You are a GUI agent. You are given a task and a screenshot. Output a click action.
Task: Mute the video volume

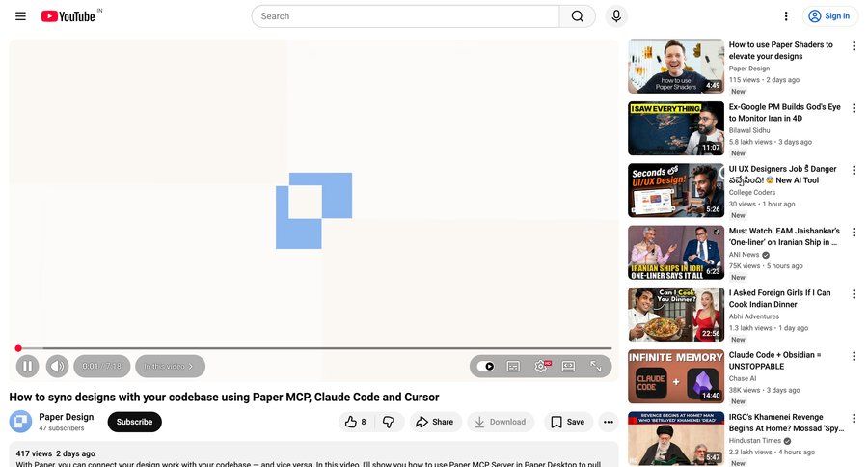pos(57,366)
